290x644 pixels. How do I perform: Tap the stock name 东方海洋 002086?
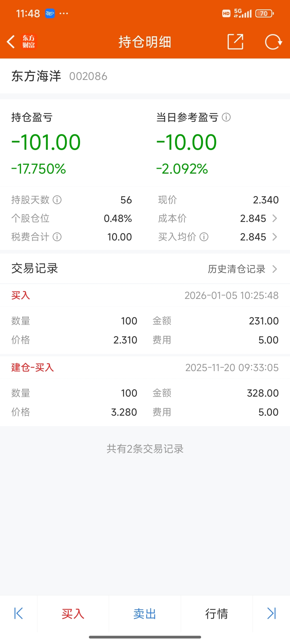coord(59,76)
